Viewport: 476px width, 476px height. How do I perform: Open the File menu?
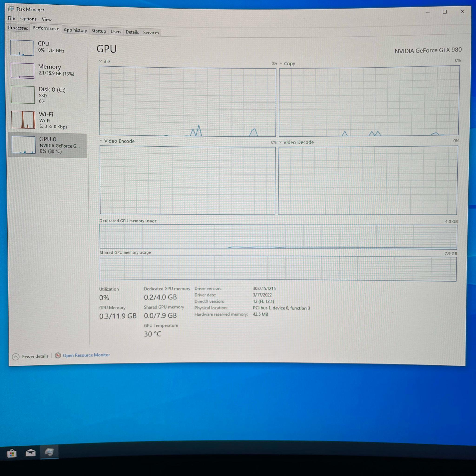click(x=11, y=18)
